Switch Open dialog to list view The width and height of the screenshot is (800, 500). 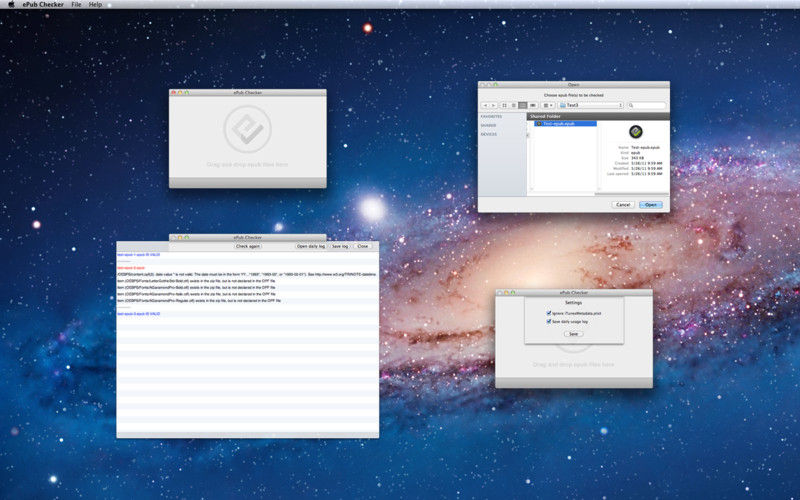pyautogui.click(x=514, y=105)
